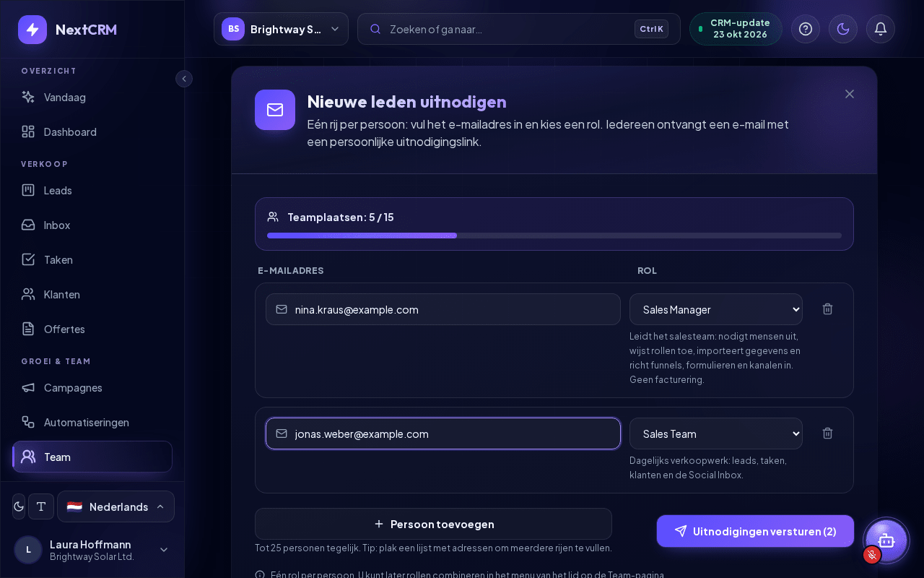Toggle dark mode with top bar moon icon
This screenshot has width=924, height=578.
[843, 29]
